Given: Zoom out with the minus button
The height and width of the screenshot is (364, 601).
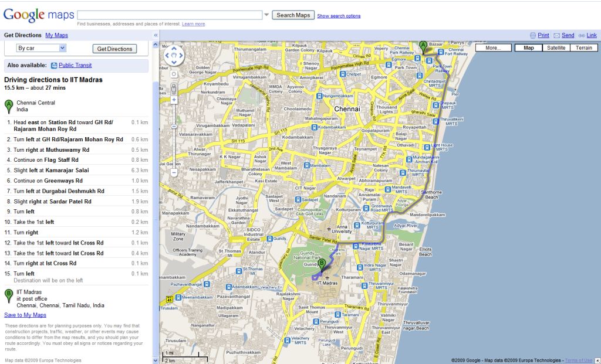Looking at the screenshot, I should (174, 173).
